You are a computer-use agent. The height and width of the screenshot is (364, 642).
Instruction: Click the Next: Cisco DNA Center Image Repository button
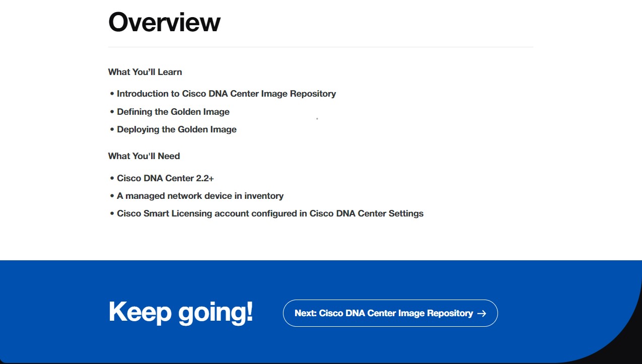click(390, 313)
